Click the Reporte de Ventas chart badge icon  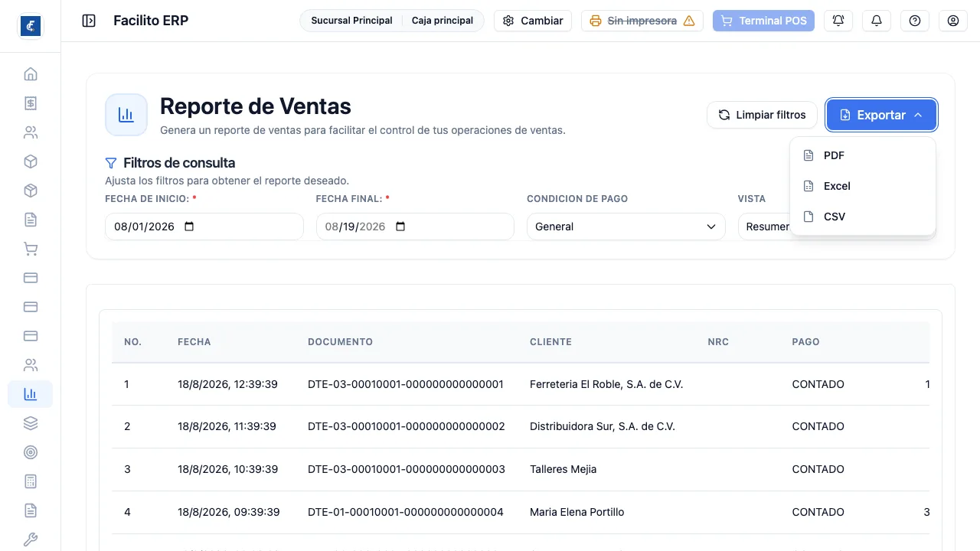[x=126, y=115]
